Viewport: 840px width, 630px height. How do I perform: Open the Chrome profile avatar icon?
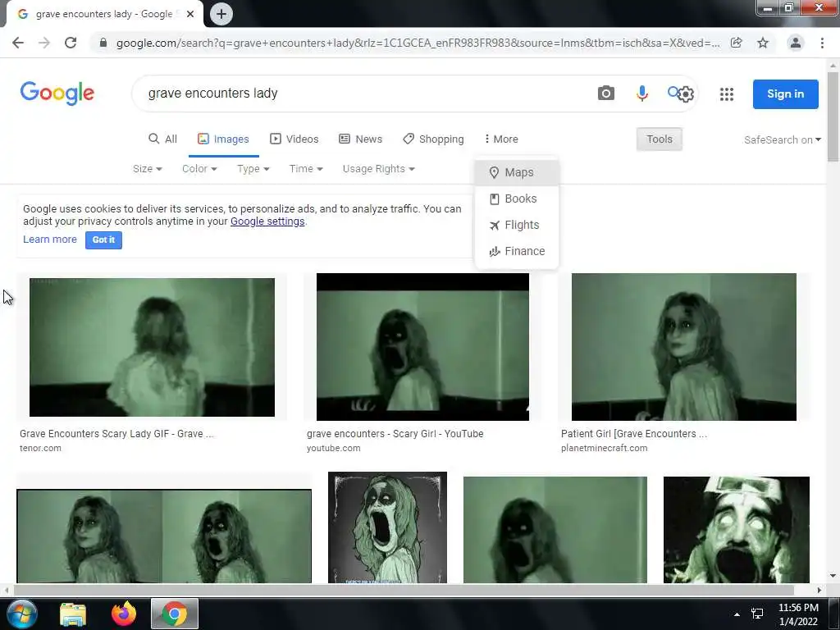796,43
